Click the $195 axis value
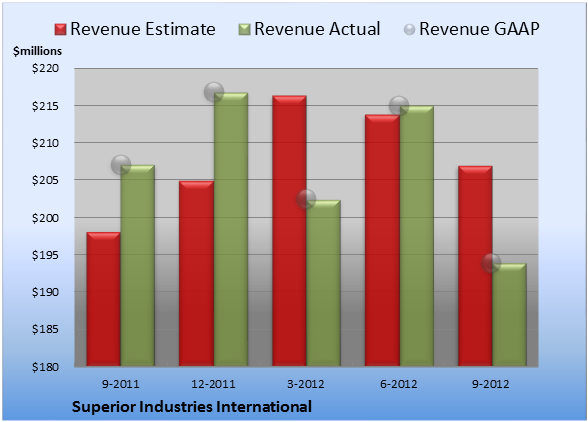The width and height of the screenshot is (588, 422). tap(45, 255)
